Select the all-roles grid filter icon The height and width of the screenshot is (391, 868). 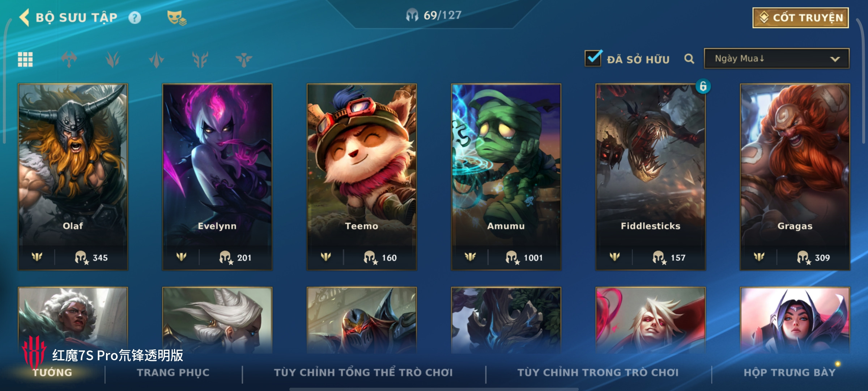click(x=25, y=59)
